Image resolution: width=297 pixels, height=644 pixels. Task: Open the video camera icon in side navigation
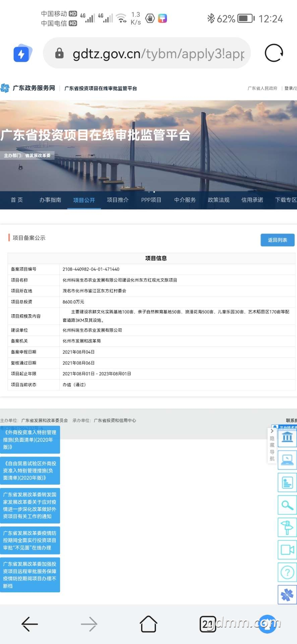click(287, 550)
